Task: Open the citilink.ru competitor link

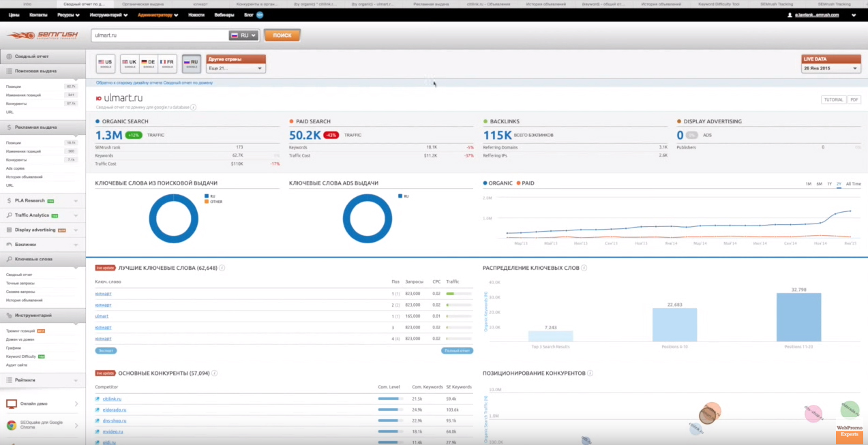Action: (x=112, y=399)
